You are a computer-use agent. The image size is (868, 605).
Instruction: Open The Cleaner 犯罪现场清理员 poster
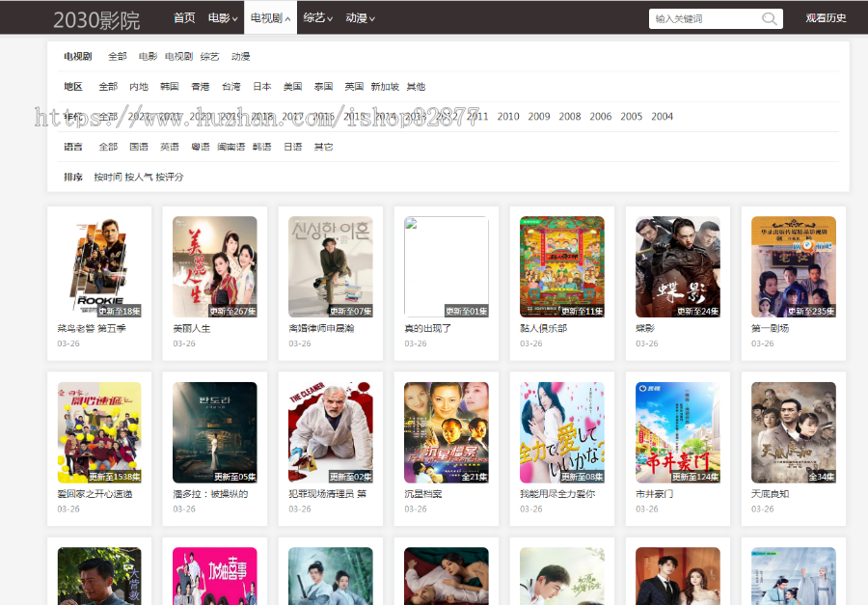[x=331, y=432]
